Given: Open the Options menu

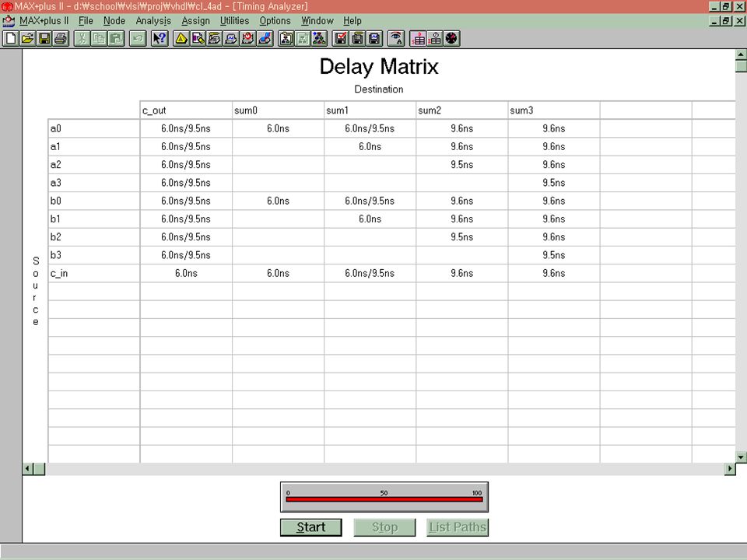Looking at the screenshot, I should pyautogui.click(x=275, y=21).
